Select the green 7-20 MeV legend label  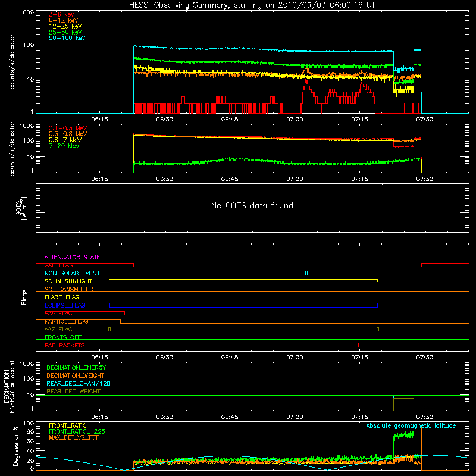(x=64, y=146)
